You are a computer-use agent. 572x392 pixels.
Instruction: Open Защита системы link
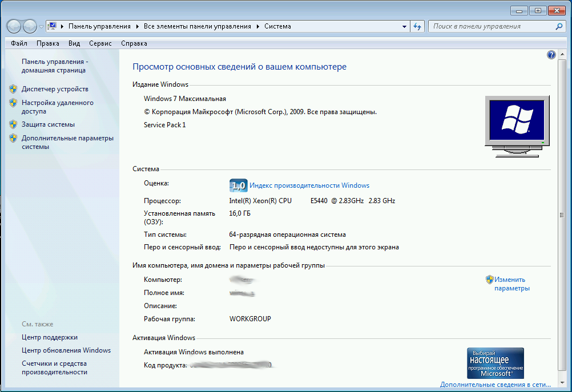coord(48,124)
